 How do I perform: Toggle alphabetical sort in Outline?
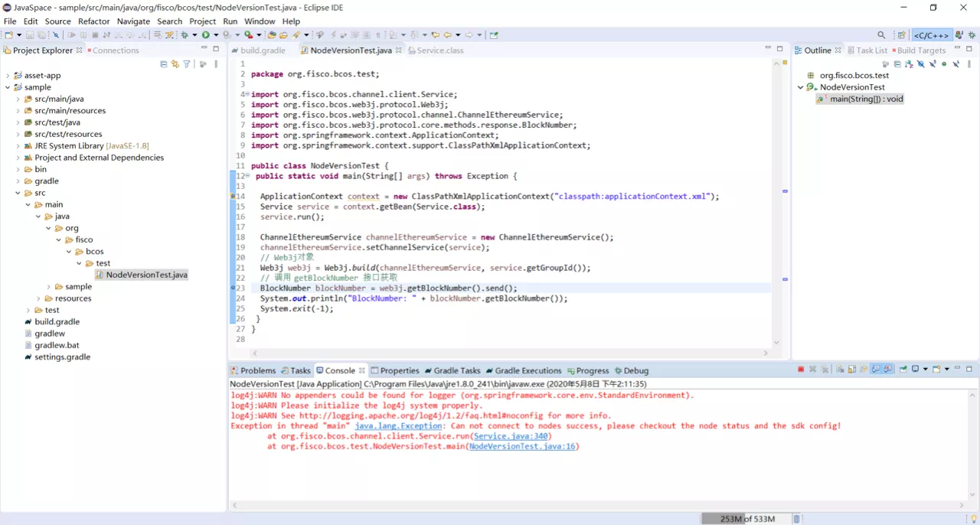point(909,64)
